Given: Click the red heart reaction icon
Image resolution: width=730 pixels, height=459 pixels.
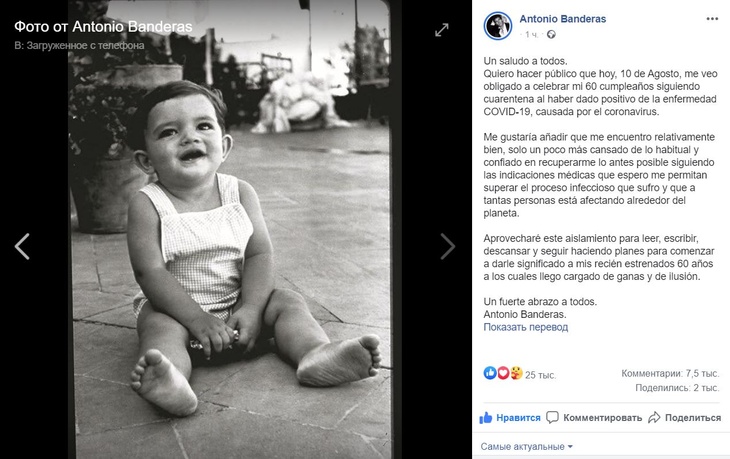Looking at the screenshot, I should pyautogui.click(x=503, y=373).
